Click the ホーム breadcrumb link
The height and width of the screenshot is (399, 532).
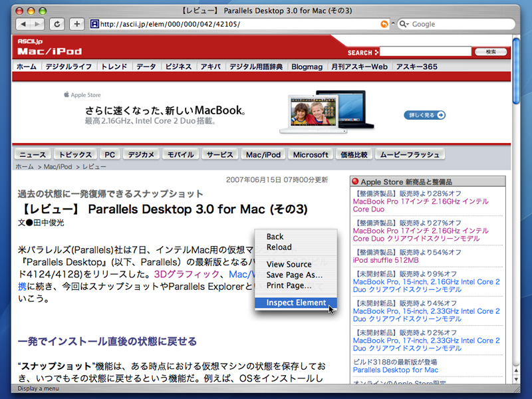coord(25,167)
